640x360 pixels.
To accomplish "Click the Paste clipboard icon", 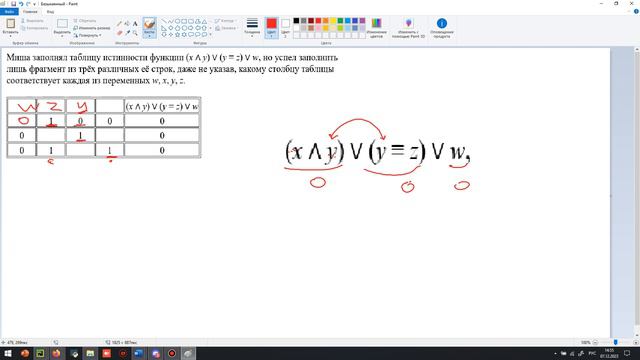I will tap(10, 23).
